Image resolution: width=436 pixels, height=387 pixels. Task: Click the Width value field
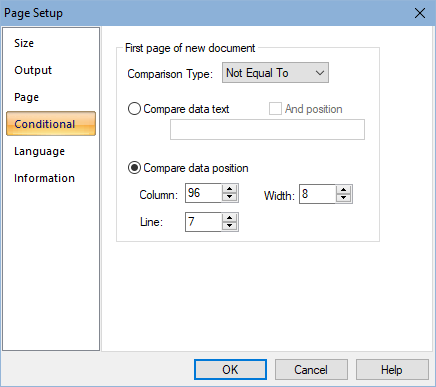[x=317, y=194]
